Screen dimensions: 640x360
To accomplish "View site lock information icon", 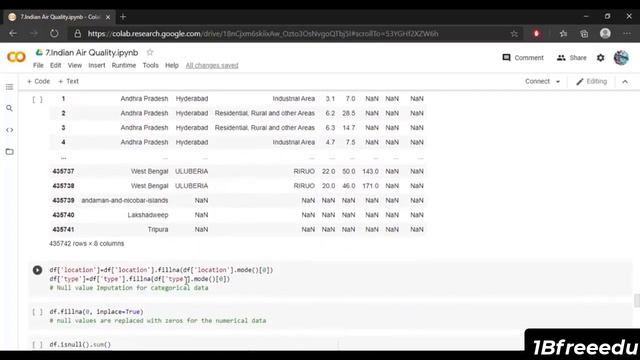I will 78,33.
